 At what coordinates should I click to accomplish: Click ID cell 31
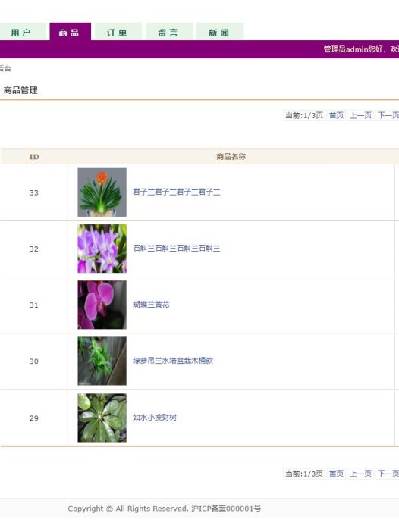tap(33, 305)
